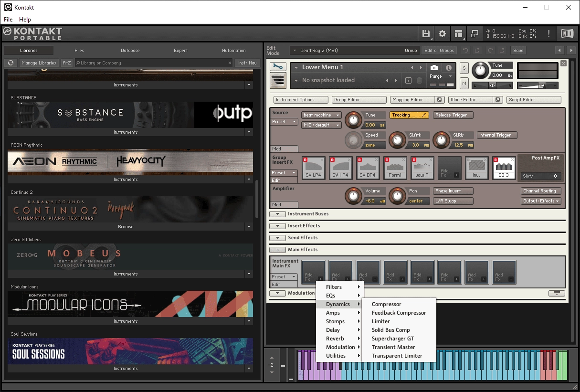580x392 pixels.
Task: Open Kontakt options gear
Action: [442, 33]
